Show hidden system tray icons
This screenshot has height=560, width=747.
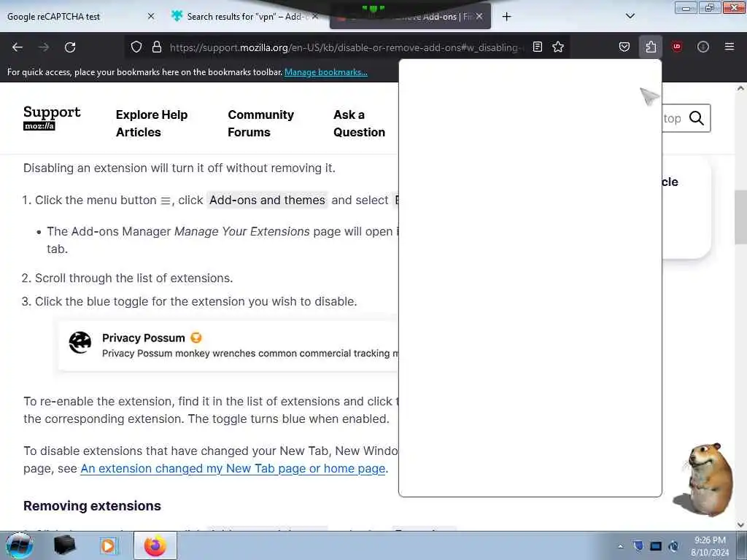[620, 546]
